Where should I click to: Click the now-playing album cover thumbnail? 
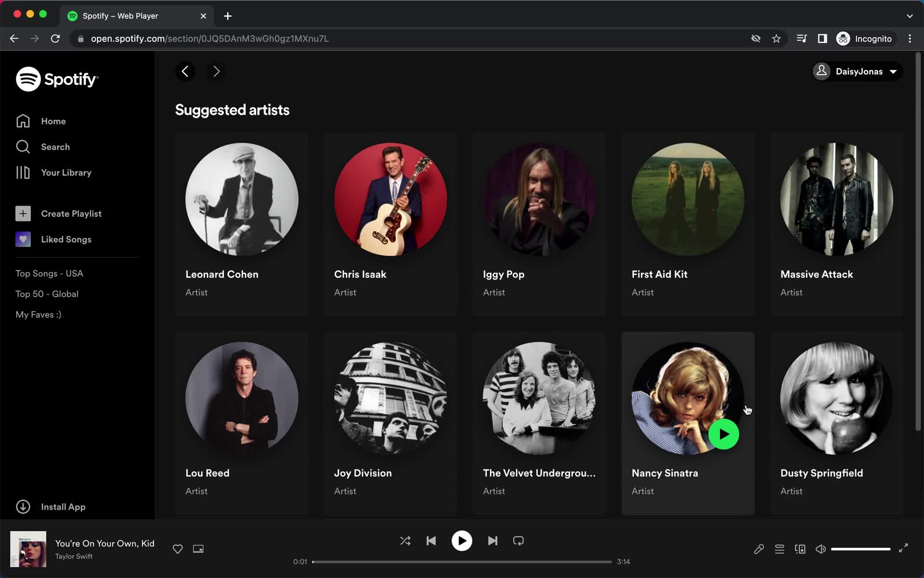28,549
